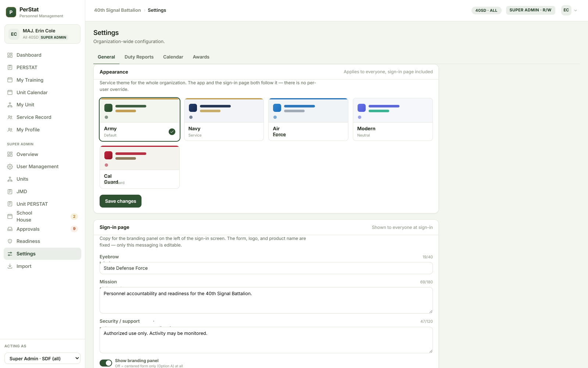Click the Approvals inbox icon
This screenshot has height=368, width=588.
(10, 229)
